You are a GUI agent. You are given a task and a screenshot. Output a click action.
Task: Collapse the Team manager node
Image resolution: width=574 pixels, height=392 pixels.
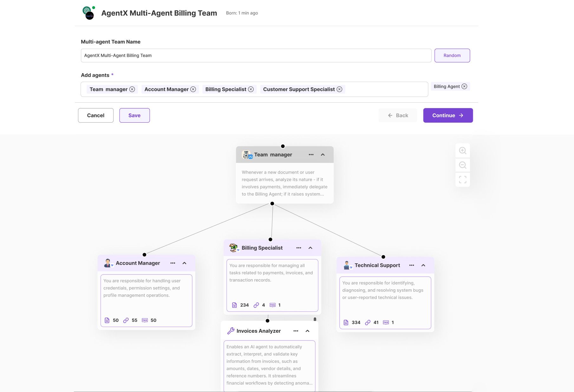323,155
